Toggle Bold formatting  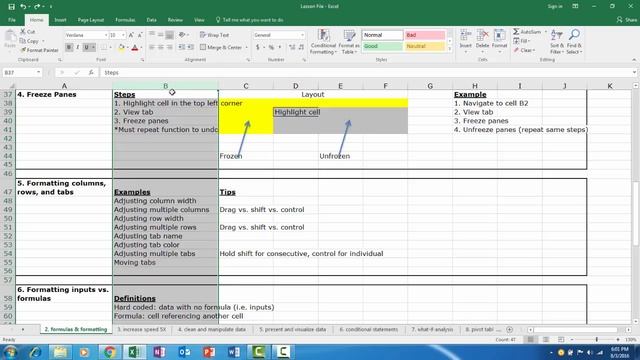(x=69, y=47)
